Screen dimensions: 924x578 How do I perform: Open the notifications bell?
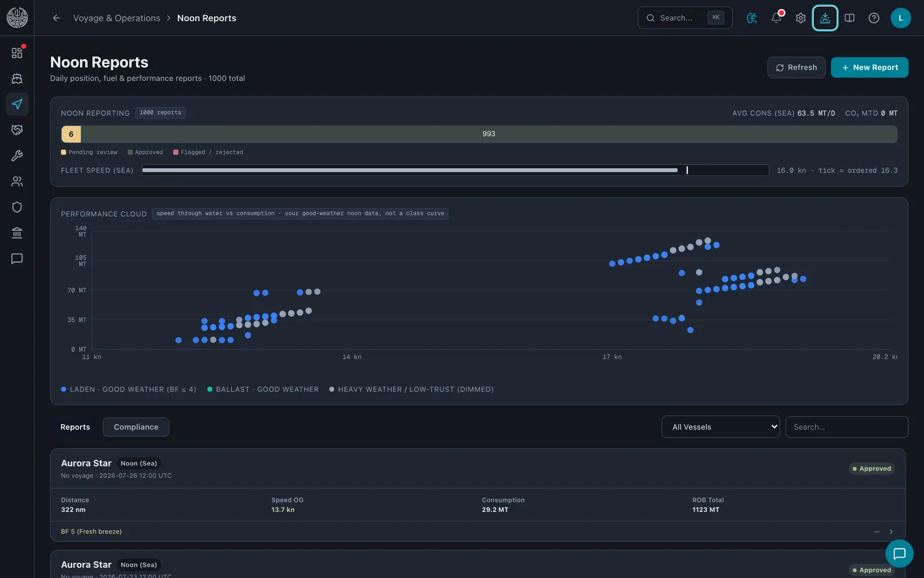click(776, 18)
